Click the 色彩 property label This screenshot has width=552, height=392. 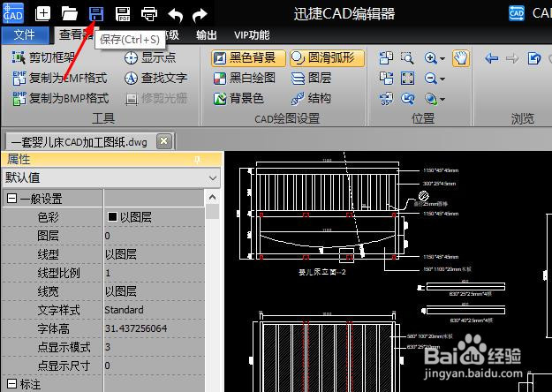coord(48,217)
